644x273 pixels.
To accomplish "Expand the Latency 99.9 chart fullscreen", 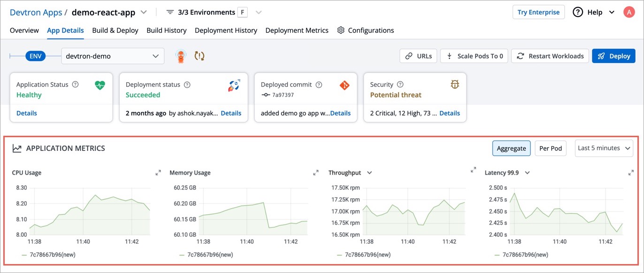I will pyautogui.click(x=631, y=173).
